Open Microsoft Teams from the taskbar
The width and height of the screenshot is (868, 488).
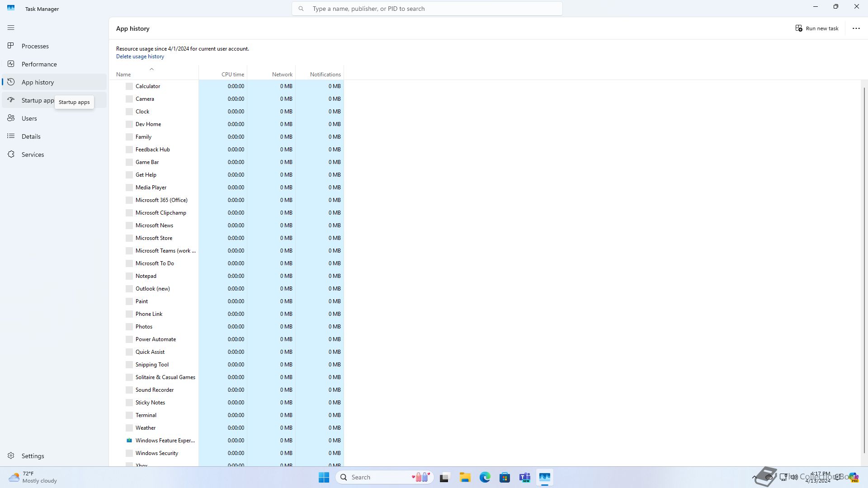coord(525,477)
